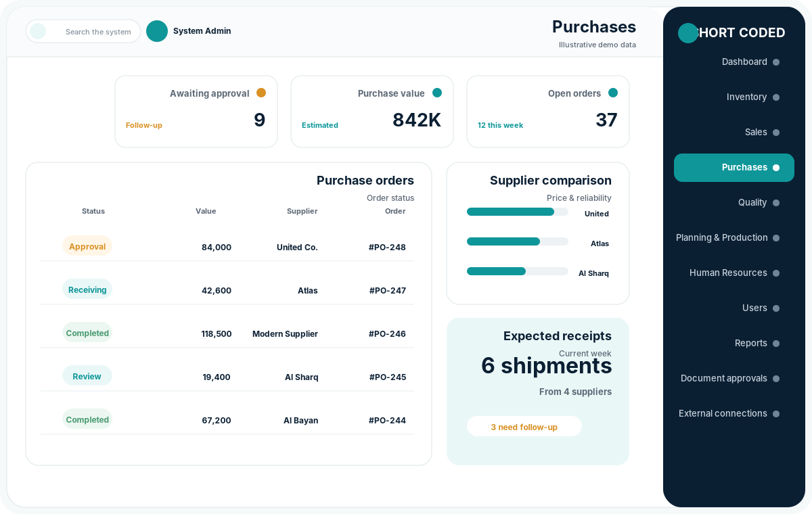This screenshot has width=812, height=514.
Task: Click the search field's round icon
Action: tap(38, 31)
